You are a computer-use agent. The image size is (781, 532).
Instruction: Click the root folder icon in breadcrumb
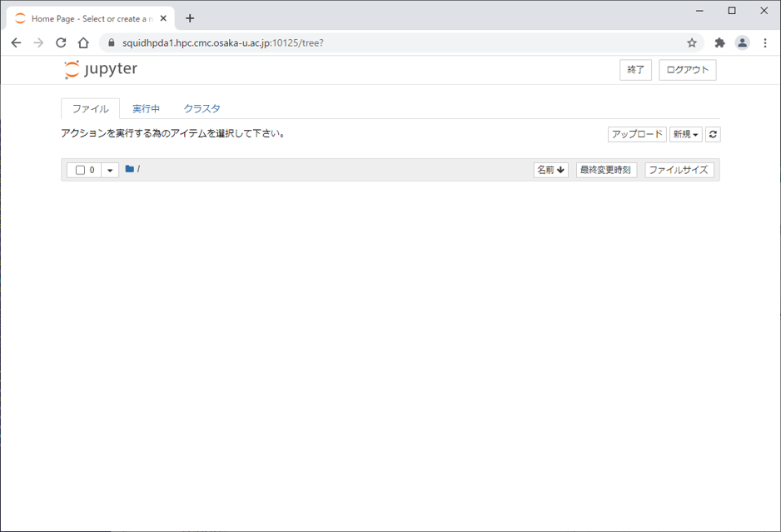(x=130, y=169)
